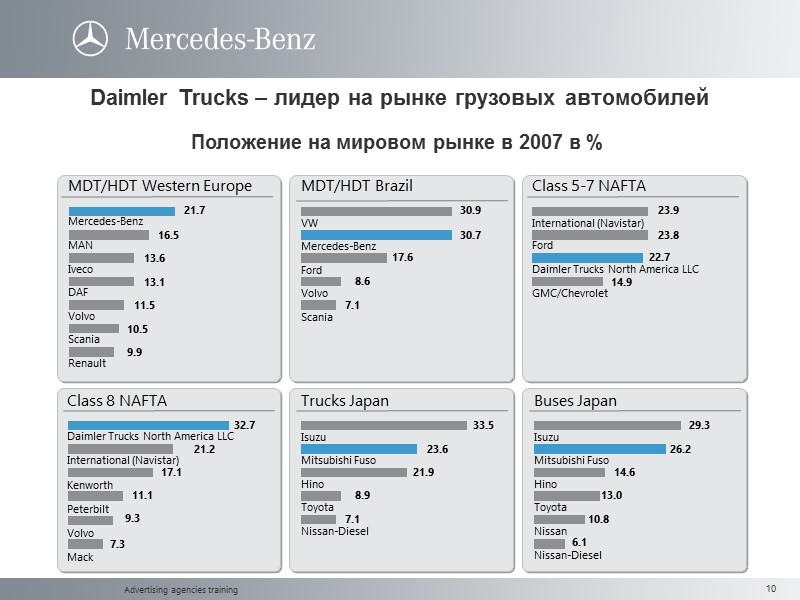Select the Mitsubishi Fuso bar in Buses Japan
Screen dimensions: 800x600
pos(600,448)
